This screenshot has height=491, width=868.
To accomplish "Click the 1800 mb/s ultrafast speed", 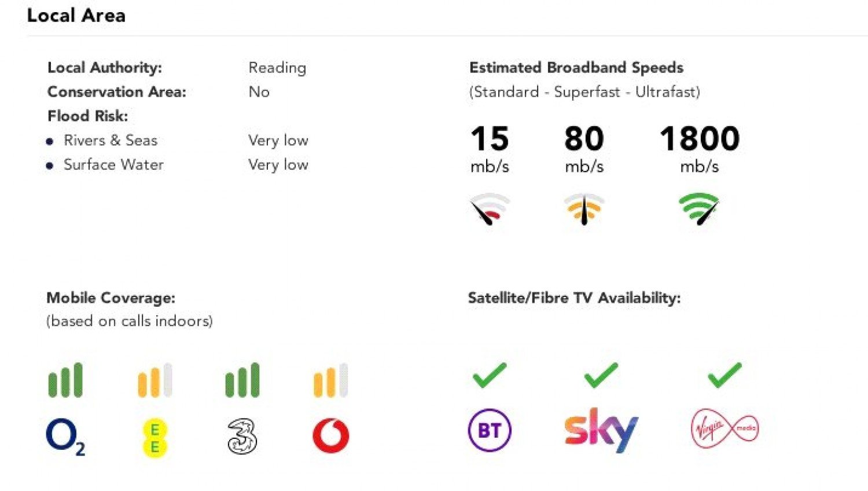I will pos(699,139).
